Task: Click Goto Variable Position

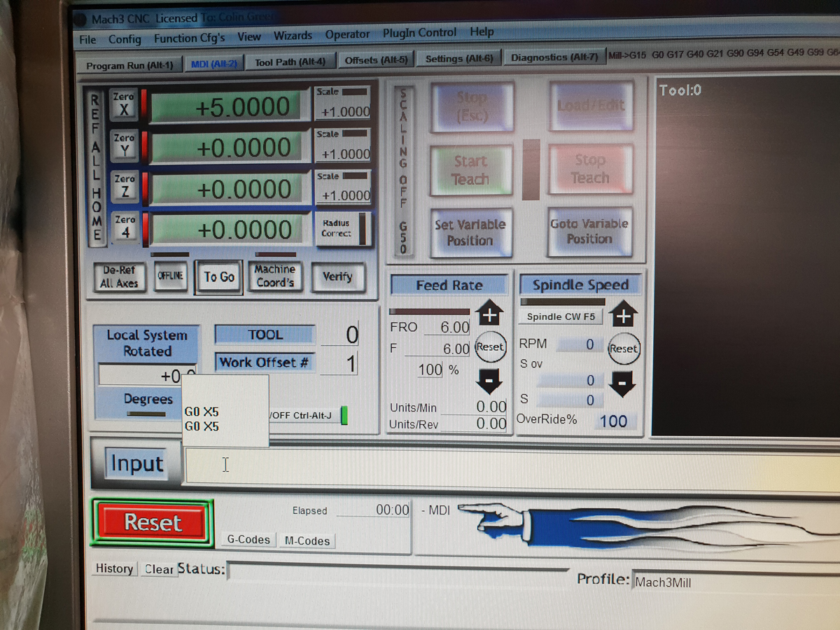Action: [x=589, y=231]
